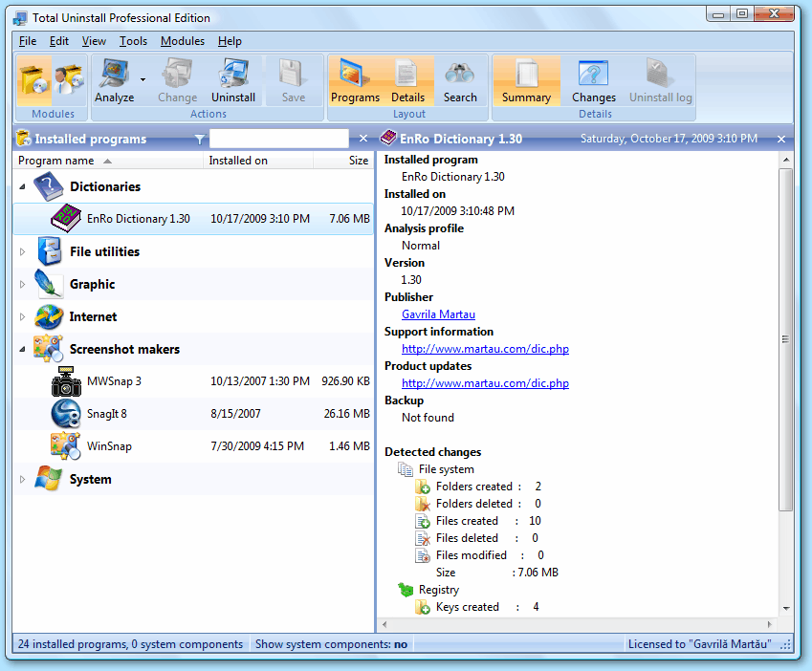Click the installed programs filter search box

(x=278, y=139)
